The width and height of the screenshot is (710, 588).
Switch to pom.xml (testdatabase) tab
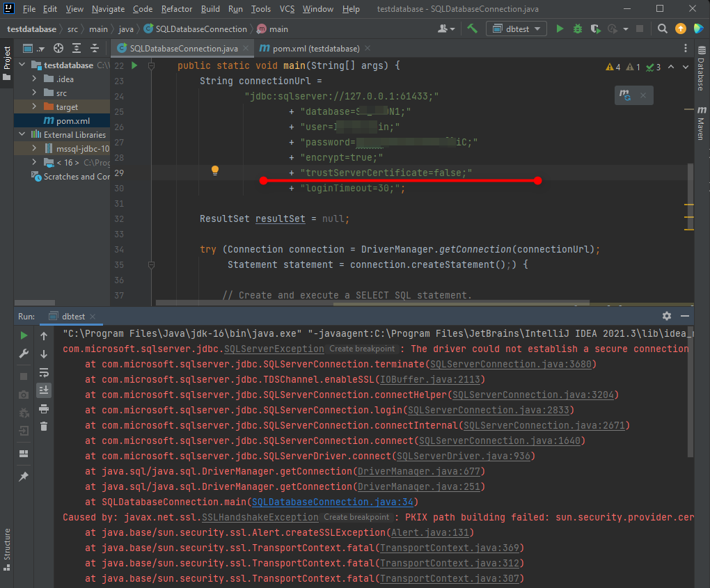[315, 49]
